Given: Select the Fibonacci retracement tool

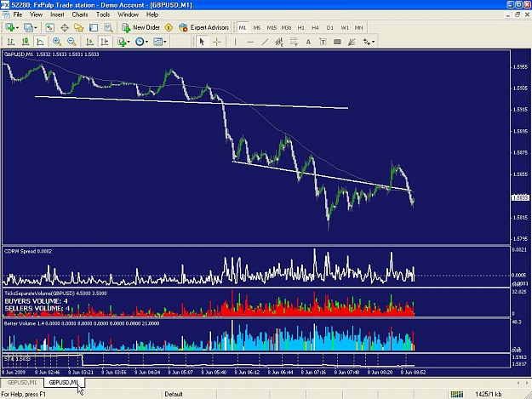Looking at the screenshot, I should [294, 42].
